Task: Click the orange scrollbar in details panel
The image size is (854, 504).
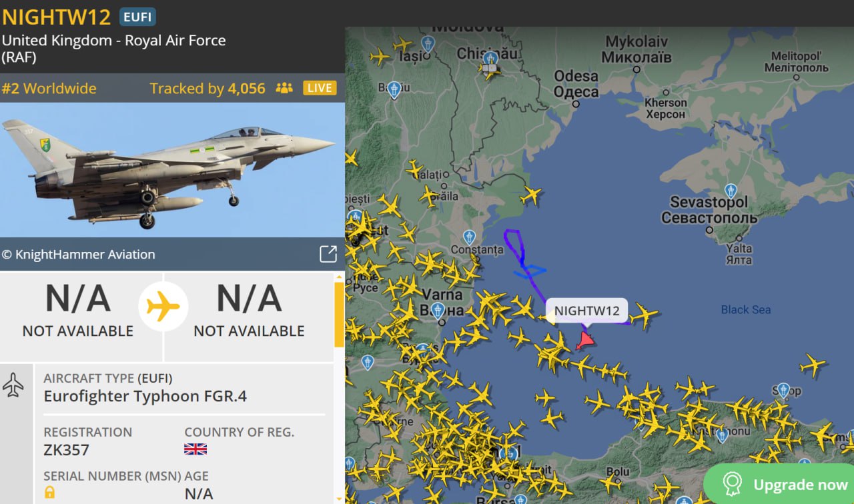Action: tap(339, 313)
